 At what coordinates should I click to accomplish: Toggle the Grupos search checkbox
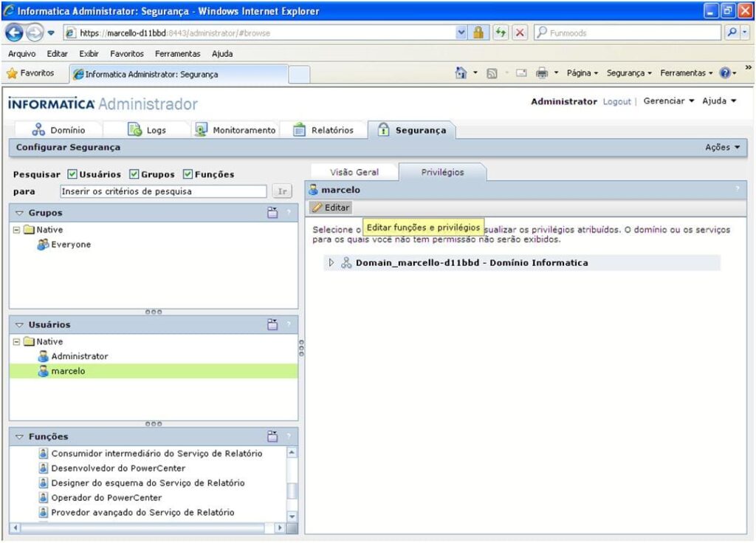(134, 174)
